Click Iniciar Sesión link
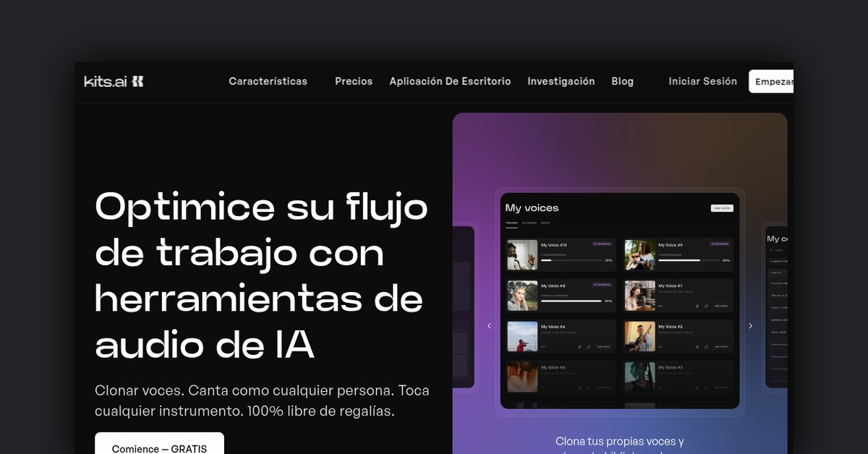The width and height of the screenshot is (868, 454). [702, 82]
